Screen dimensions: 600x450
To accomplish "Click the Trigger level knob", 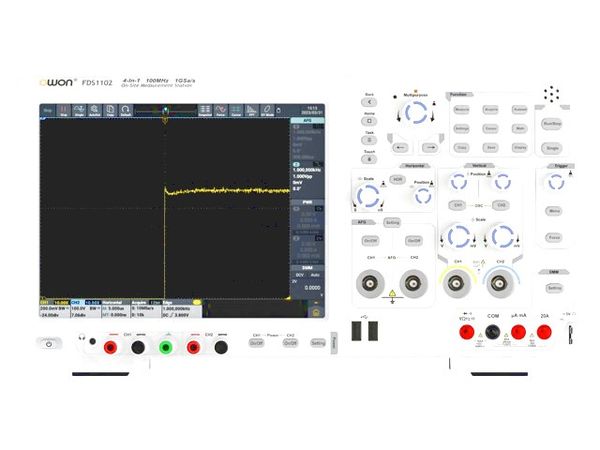I will pyautogui.click(x=556, y=182).
